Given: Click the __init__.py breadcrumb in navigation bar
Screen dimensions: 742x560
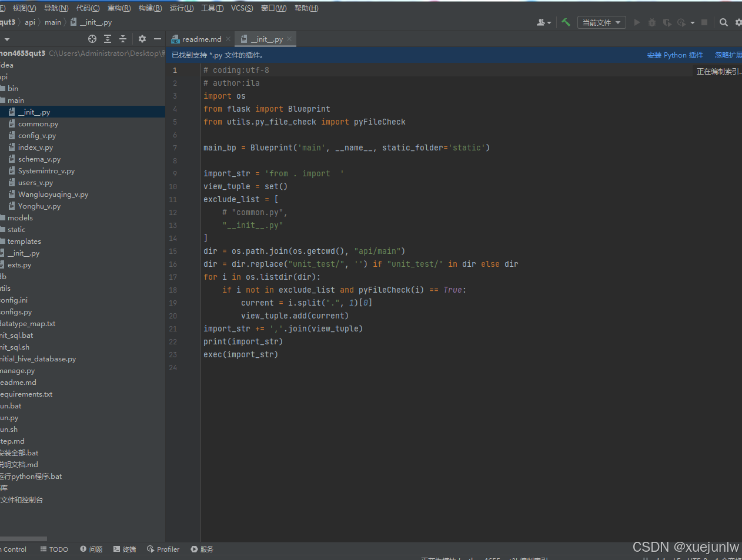Looking at the screenshot, I should coord(91,22).
